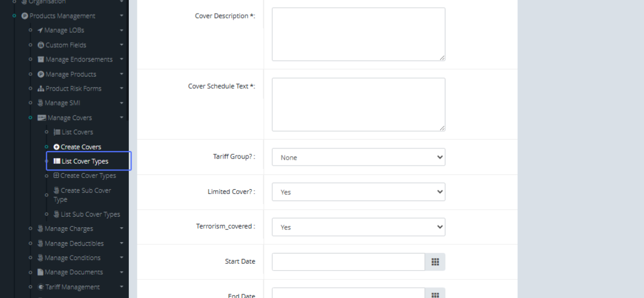Screen dimensions: 644x298
Task: Click the Manage Covers card icon
Action: click(x=41, y=118)
